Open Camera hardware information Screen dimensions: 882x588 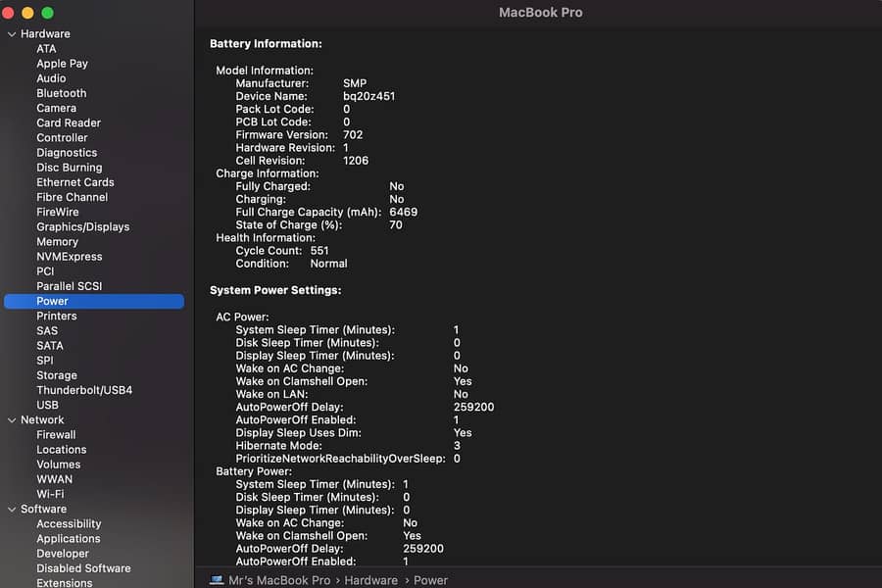pos(54,108)
